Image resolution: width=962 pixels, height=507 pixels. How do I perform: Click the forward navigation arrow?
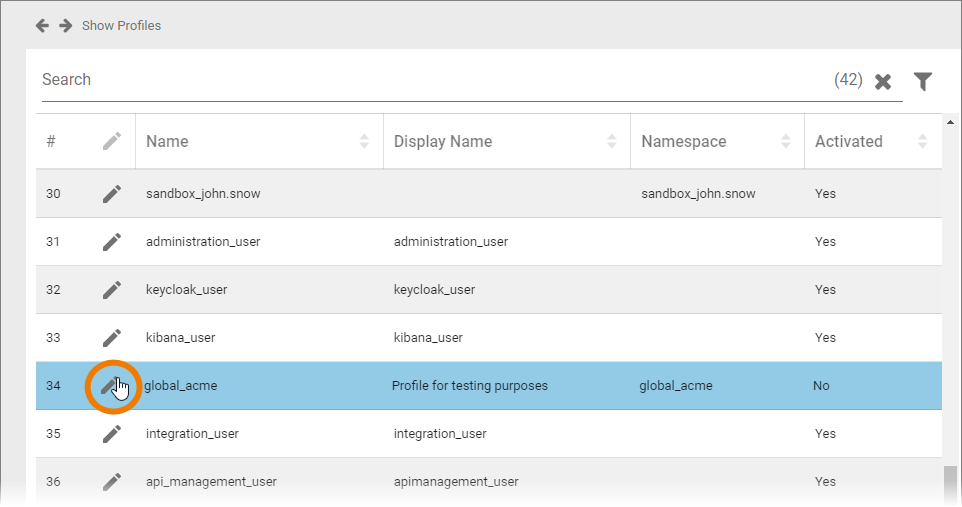point(65,25)
